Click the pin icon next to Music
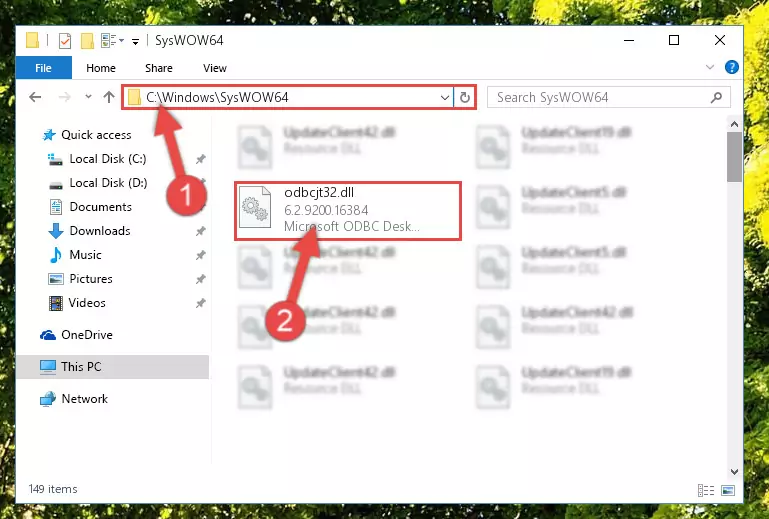 coord(201,255)
